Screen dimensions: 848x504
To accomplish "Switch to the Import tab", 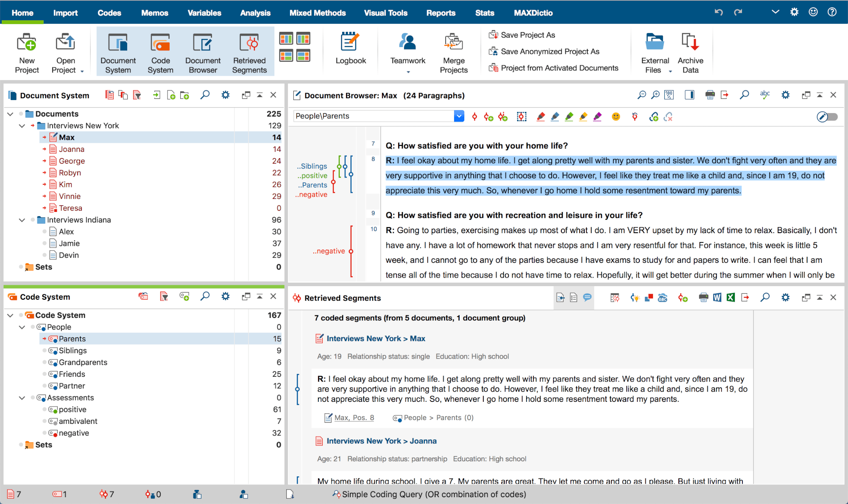I will point(65,13).
